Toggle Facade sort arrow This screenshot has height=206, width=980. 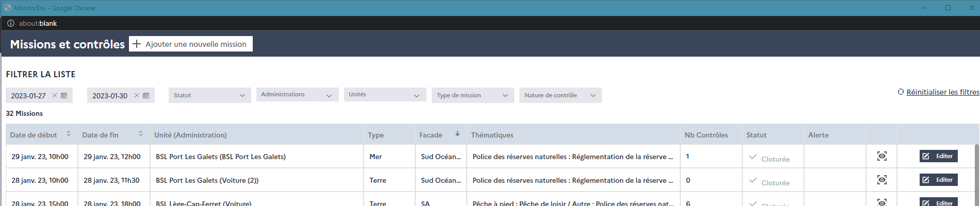[458, 134]
